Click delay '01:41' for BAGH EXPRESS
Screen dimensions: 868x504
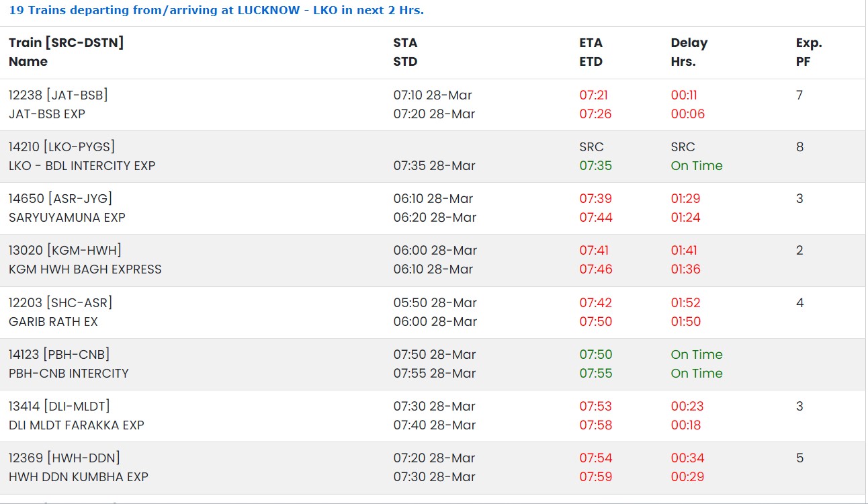tap(684, 251)
